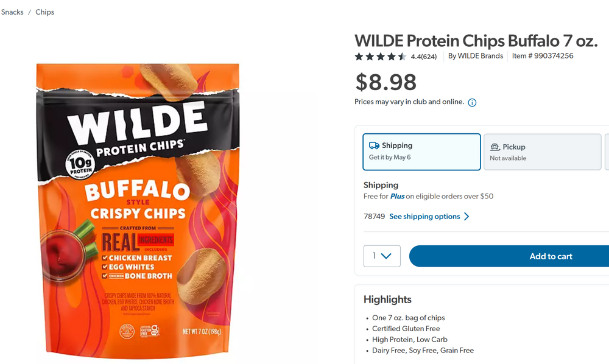Click the Plus membership link
The height and width of the screenshot is (364, 609).
pos(397,197)
